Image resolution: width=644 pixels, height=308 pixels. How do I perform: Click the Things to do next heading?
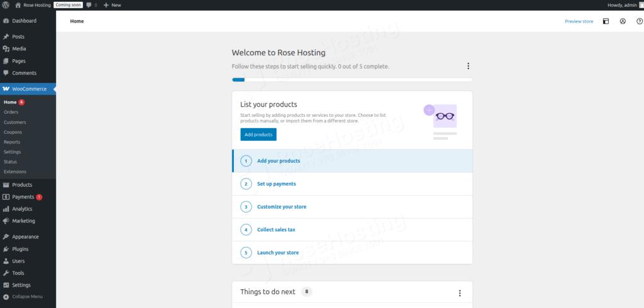coord(268,292)
